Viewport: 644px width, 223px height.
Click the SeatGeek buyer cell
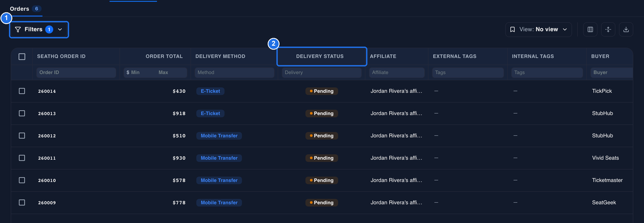604,203
